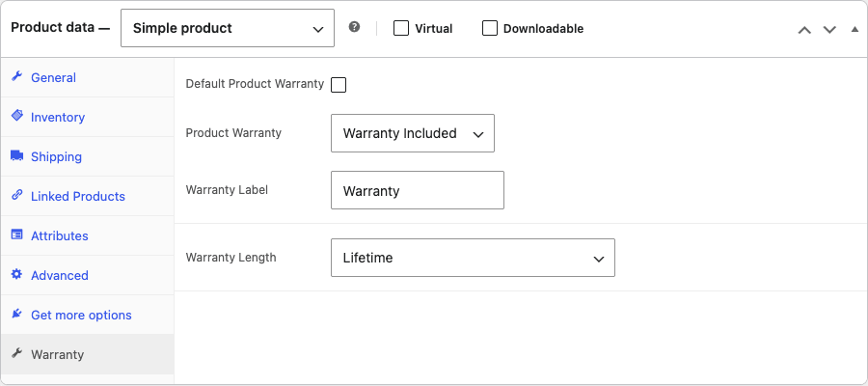868x386 pixels.
Task: Open the product type help question icon
Action: 354,27
